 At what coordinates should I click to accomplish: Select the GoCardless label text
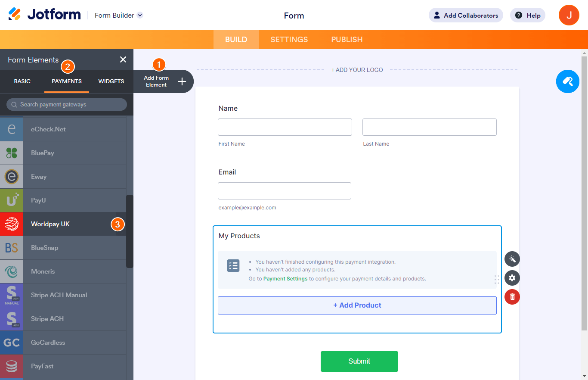coord(48,343)
